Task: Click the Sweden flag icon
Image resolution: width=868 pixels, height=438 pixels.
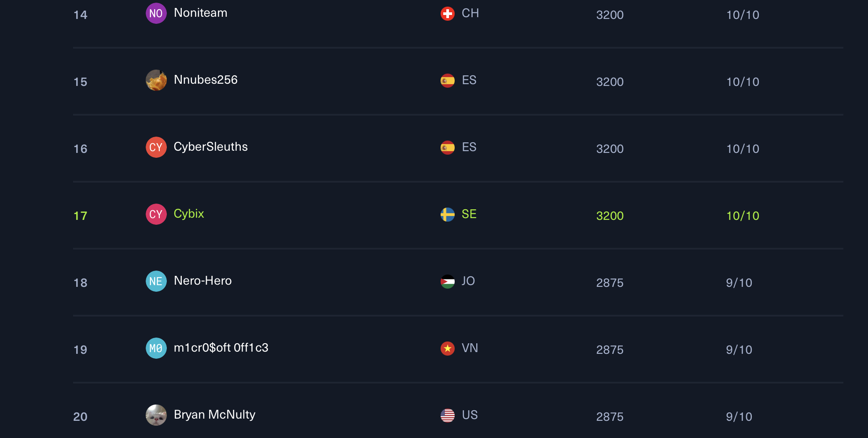Action: (447, 215)
